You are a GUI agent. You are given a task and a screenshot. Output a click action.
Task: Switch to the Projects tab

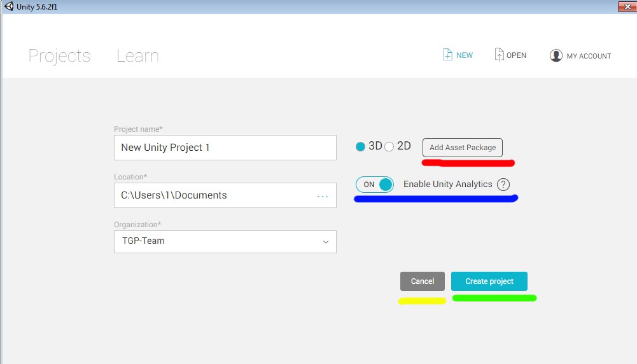point(59,55)
